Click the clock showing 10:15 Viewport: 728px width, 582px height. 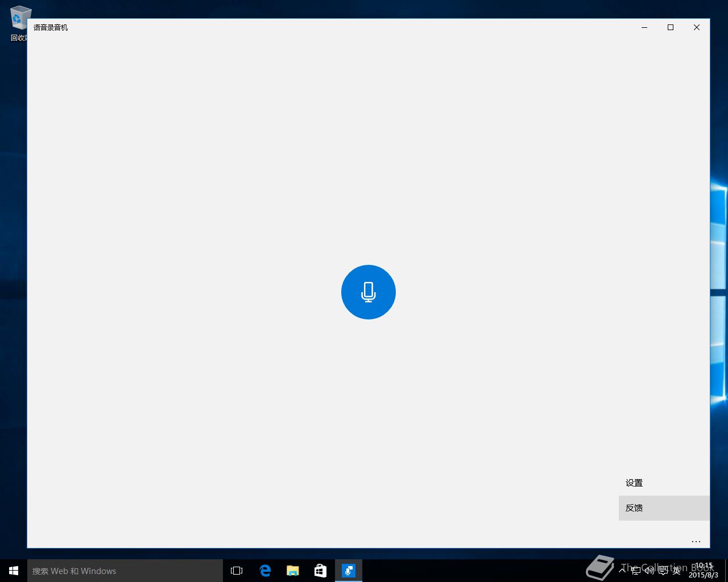pos(704,571)
